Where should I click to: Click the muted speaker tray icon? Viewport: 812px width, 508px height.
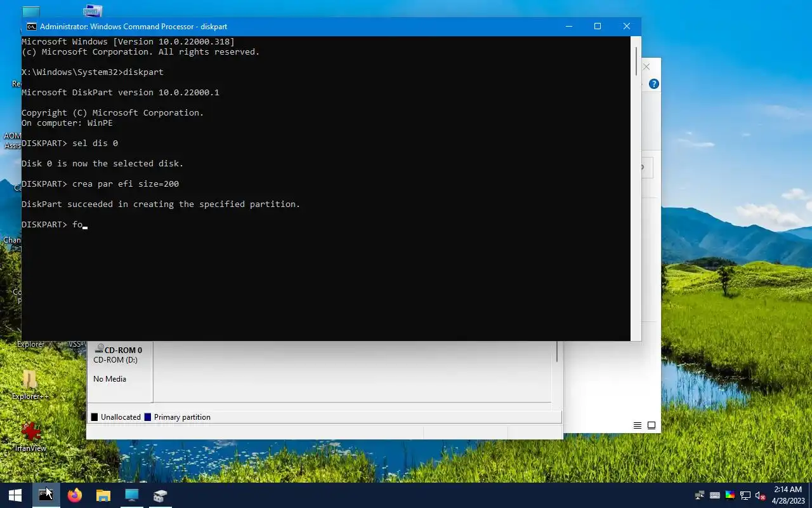tap(761, 495)
